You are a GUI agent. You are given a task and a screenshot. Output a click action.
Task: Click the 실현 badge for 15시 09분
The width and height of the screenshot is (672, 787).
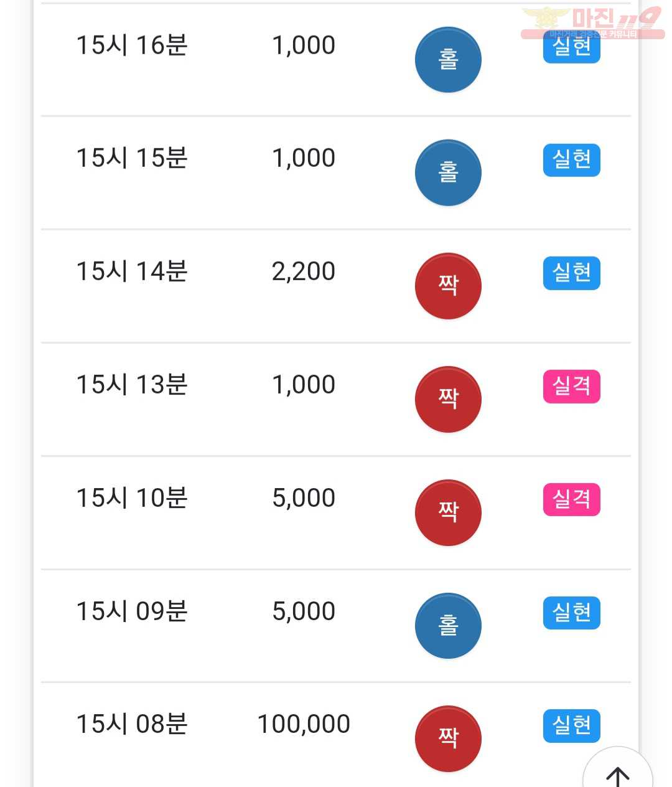572,613
